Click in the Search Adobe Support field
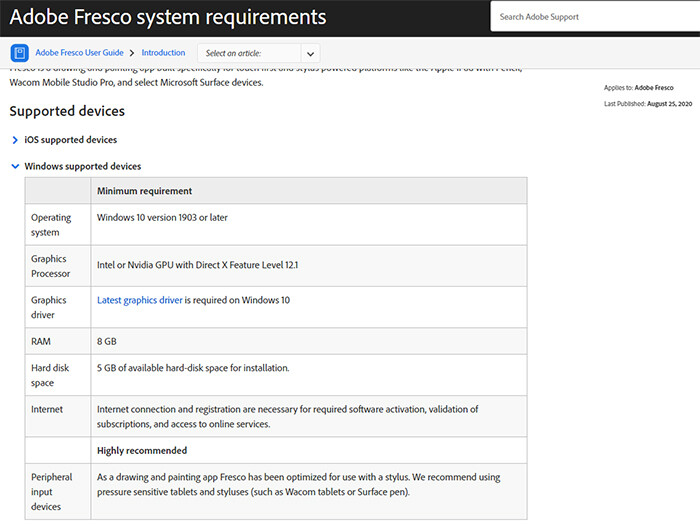This screenshot has width=700, height=526. 595,17
